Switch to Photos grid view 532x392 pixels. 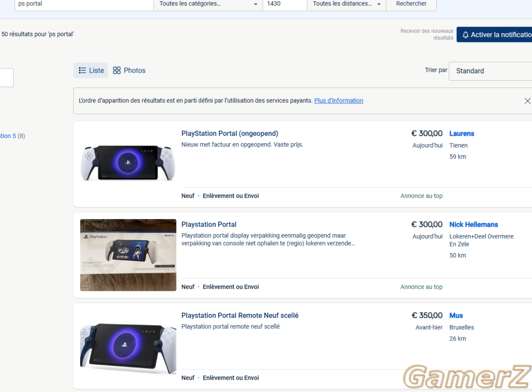click(x=129, y=71)
